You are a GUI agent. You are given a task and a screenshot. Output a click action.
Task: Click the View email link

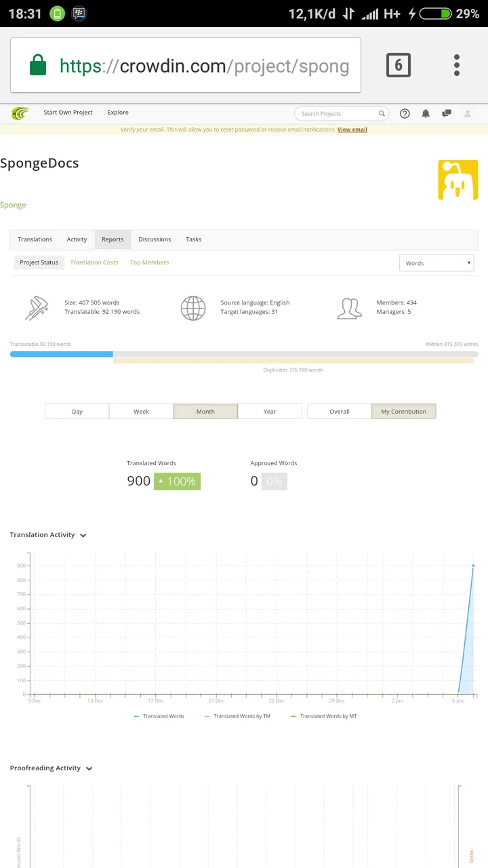point(352,130)
